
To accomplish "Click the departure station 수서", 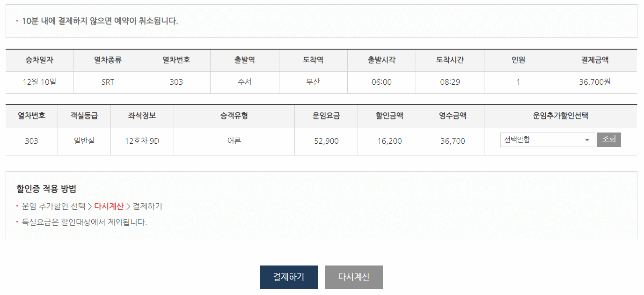I will pyautogui.click(x=245, y=82).
